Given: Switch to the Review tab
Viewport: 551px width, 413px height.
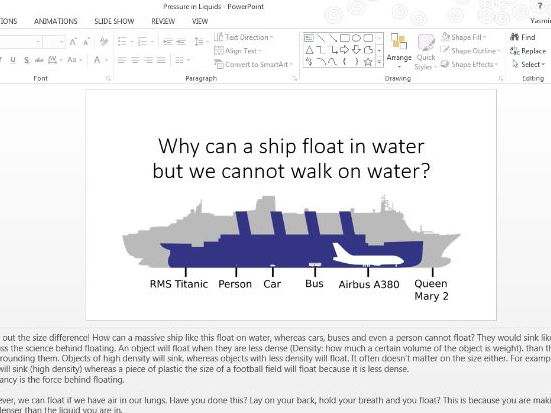Looking at the screenshot, I should point(163,21).
